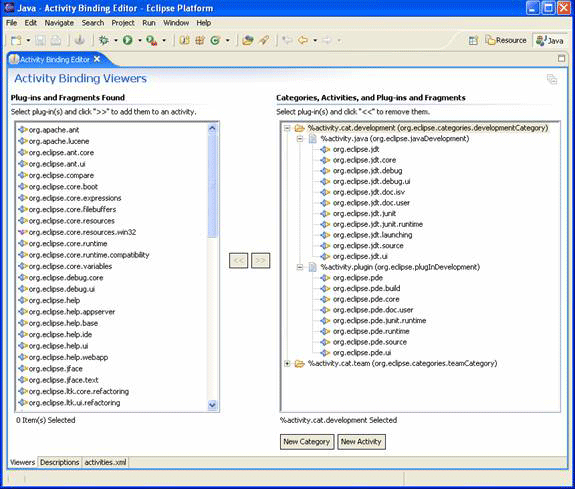Screen dimensions: 575x489
Task: Select org.eclipse.pde.ui in the tree
Action: 362,353
